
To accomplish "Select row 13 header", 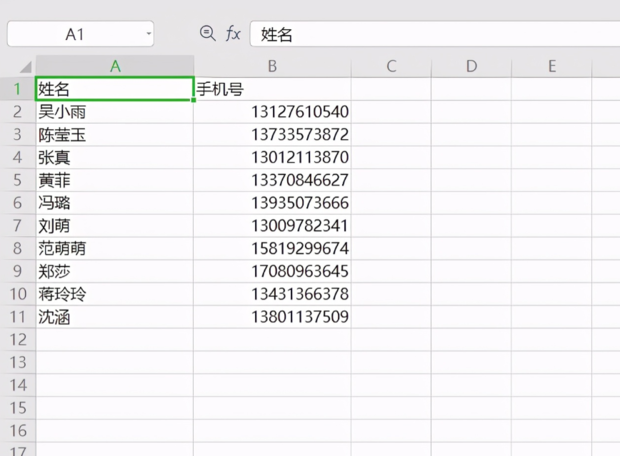I will (x=18, y=362).
